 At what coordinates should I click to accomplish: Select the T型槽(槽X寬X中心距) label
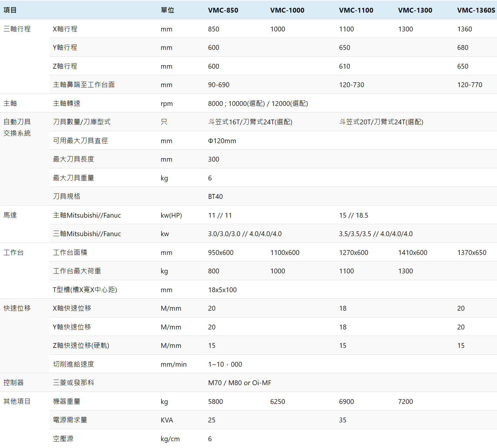click(85, 290)
